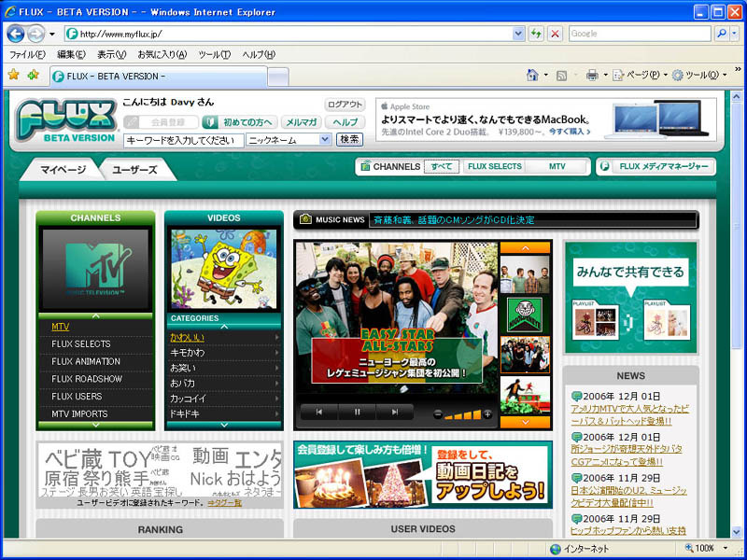Click the Favorites Center star icon

coord(14,75)
